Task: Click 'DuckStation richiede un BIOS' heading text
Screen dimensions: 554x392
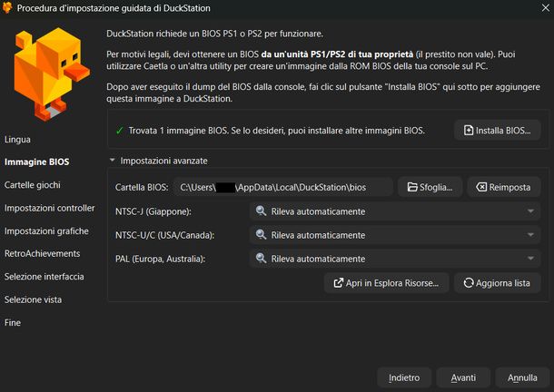Action: tap(215, 34)
